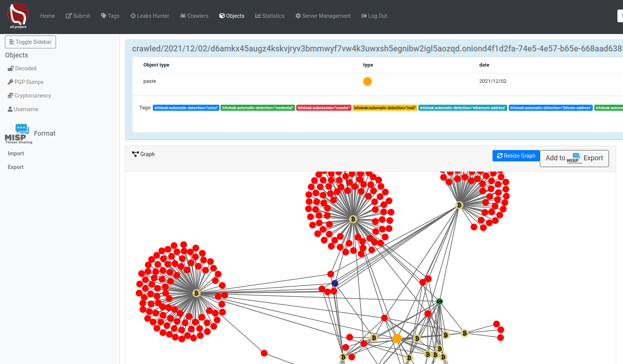This screenshot has height=364, width=623.
Task: Click the '2021/12/02' date value
Action: tap(492, 81)
